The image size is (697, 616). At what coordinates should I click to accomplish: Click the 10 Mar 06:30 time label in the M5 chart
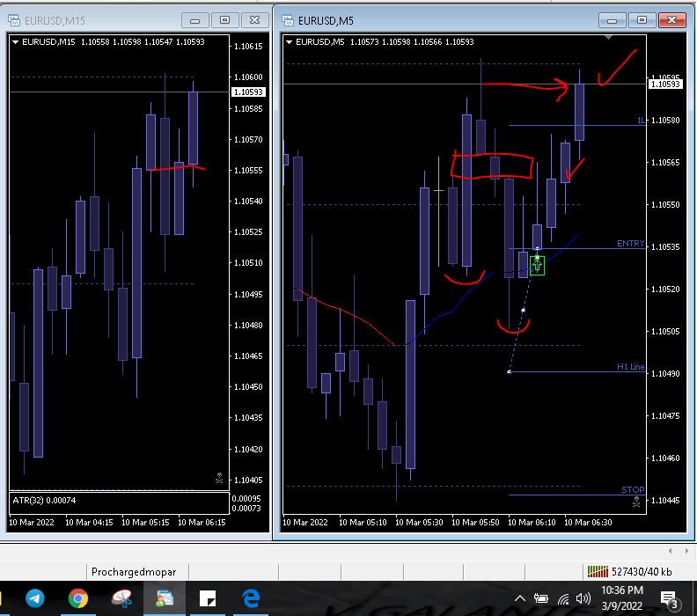[588, 522]
